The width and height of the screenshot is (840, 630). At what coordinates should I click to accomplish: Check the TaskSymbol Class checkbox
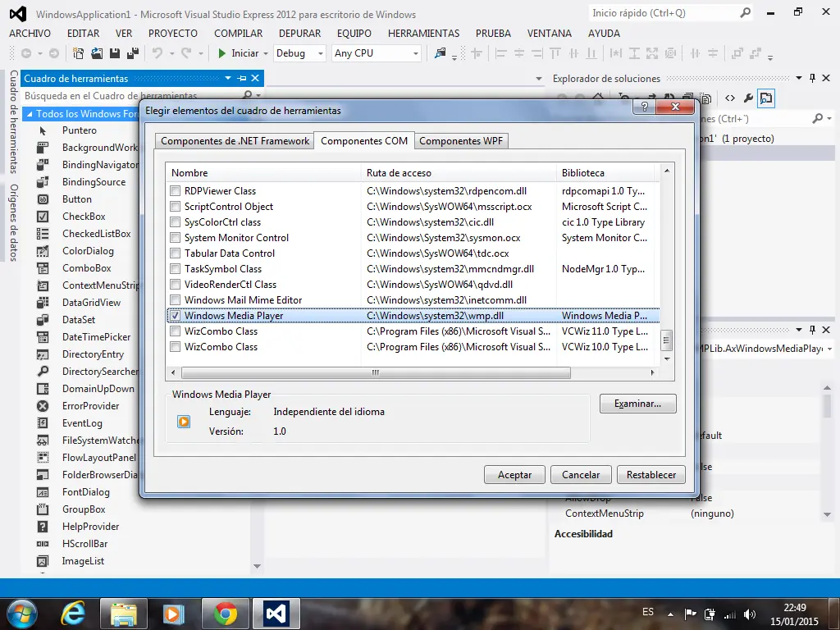tap(176, 269)
